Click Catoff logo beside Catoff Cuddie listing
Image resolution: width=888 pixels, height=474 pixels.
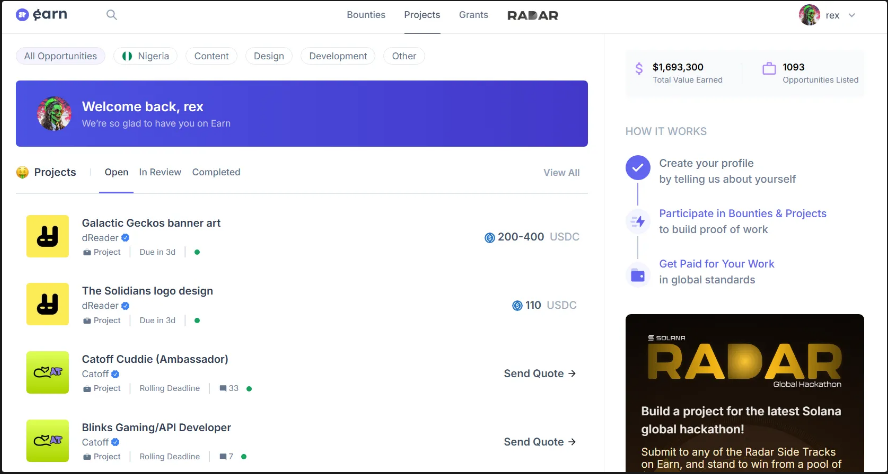tap(47, 373)
